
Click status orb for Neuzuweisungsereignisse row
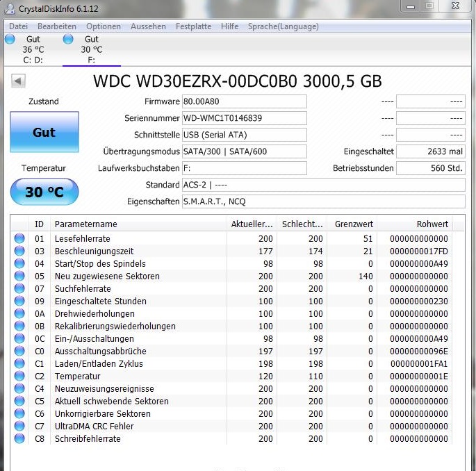(x=19, y=388)
